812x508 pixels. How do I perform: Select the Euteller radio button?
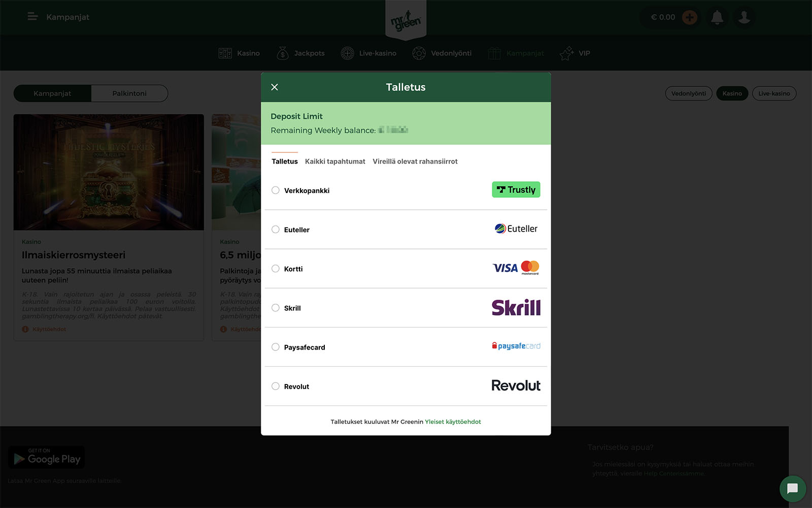[x=276, y=229]
